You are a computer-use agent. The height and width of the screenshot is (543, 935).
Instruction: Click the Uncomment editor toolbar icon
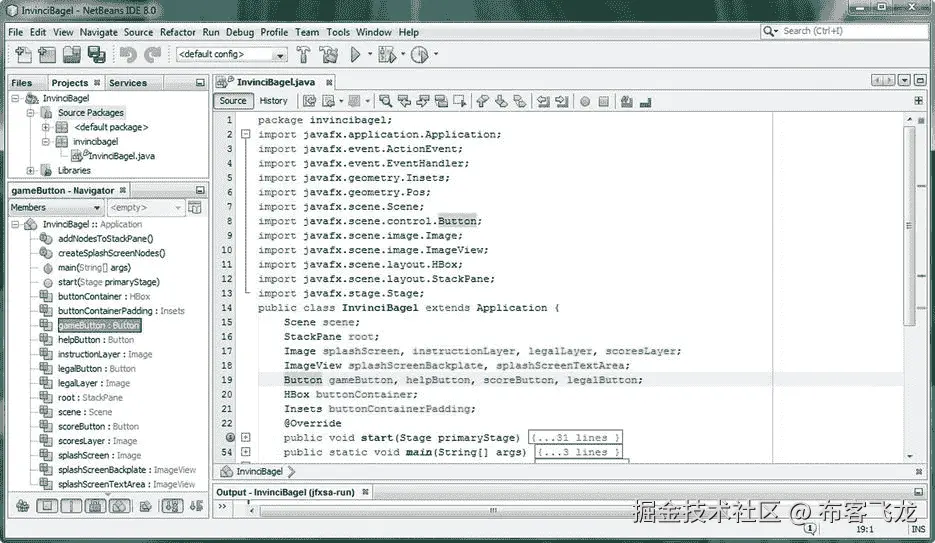tap(645, 101)
